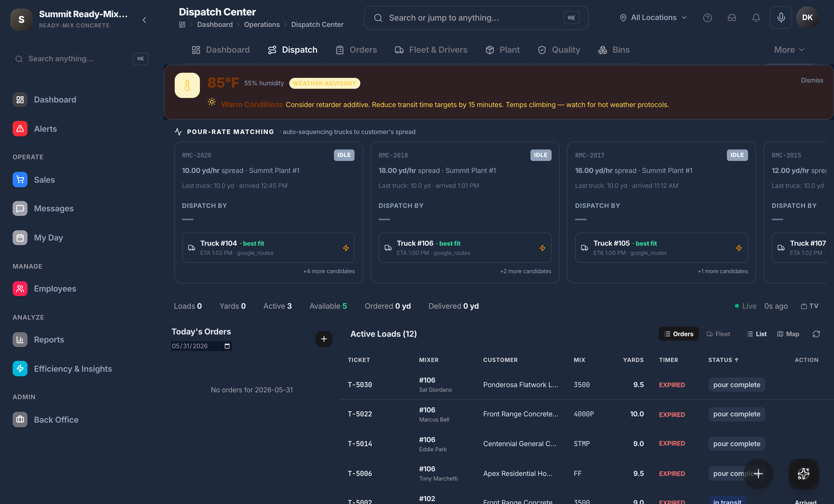Focus the sidebar Search anything field
834x504 pixels.
click(81, 58)
